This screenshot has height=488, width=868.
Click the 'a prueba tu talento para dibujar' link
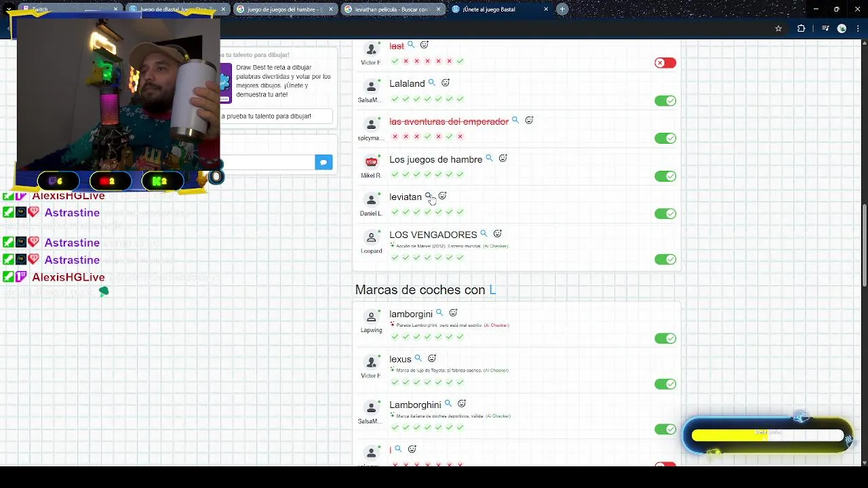tap(266, 117)
